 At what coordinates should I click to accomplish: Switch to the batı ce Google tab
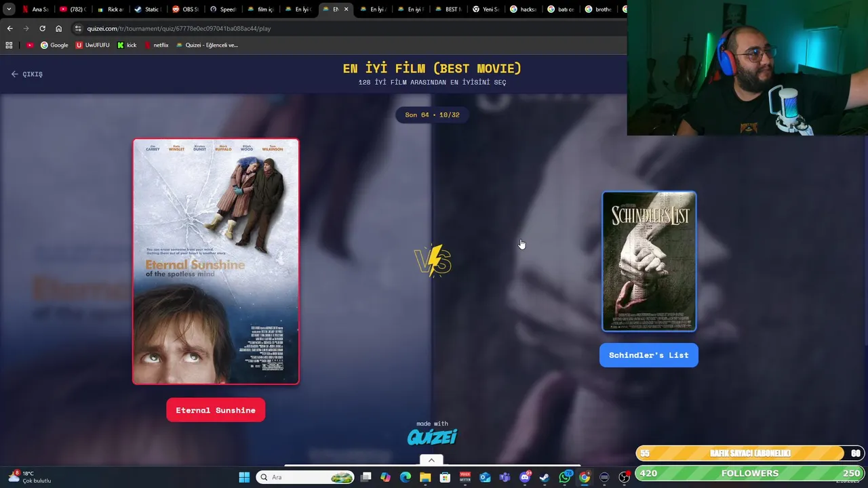pyautogui.click(x=560, y=9)
